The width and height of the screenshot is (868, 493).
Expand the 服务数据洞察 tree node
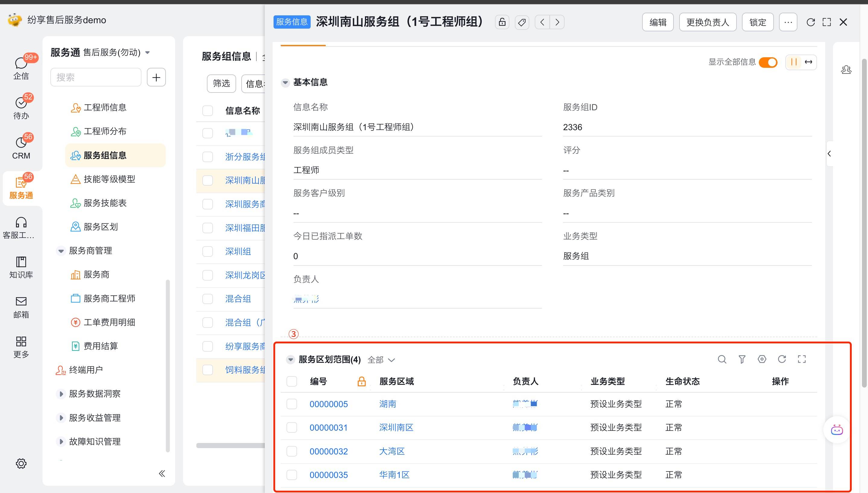point(61,394)
